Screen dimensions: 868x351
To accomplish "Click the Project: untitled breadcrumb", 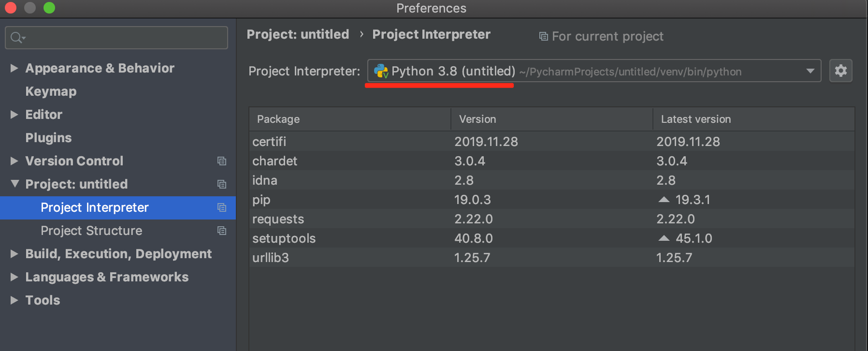I will [298, 34].
